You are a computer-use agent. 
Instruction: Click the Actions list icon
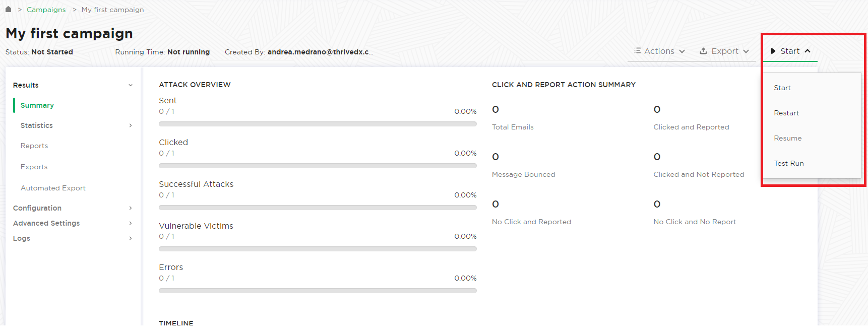637,51
